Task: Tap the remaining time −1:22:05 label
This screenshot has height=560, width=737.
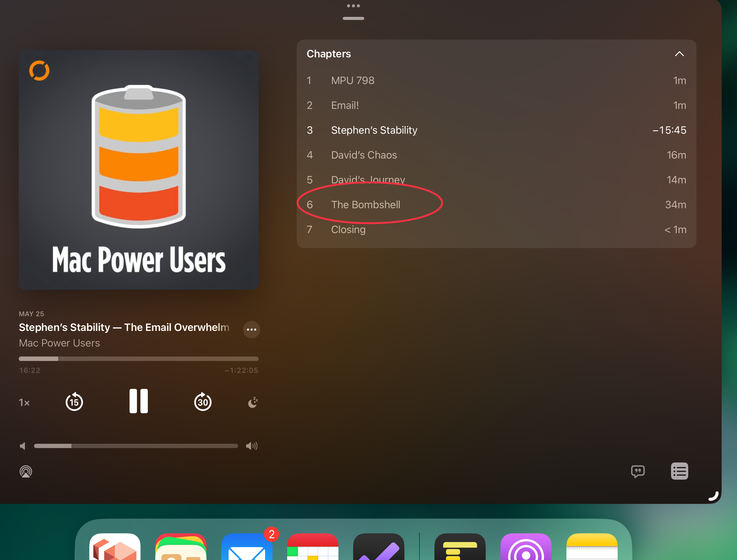Action: click(241, 370)
